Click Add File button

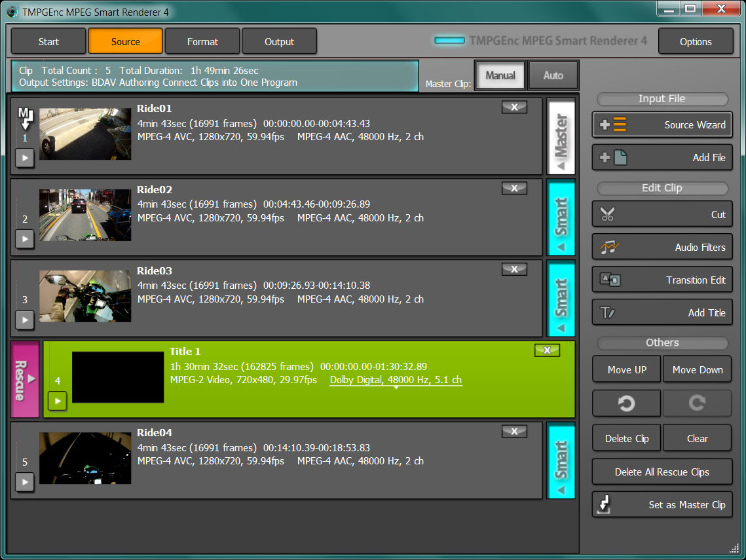coord(662,157)
